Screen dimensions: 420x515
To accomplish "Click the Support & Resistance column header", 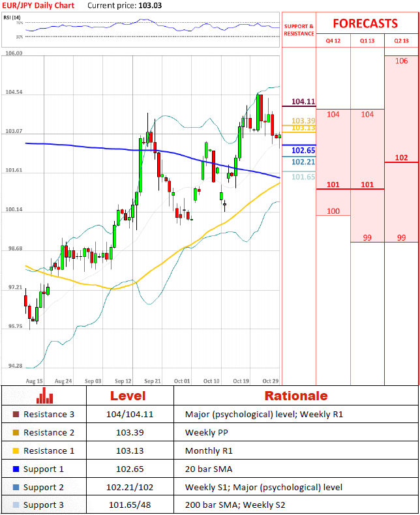I will tap(299, 30).
